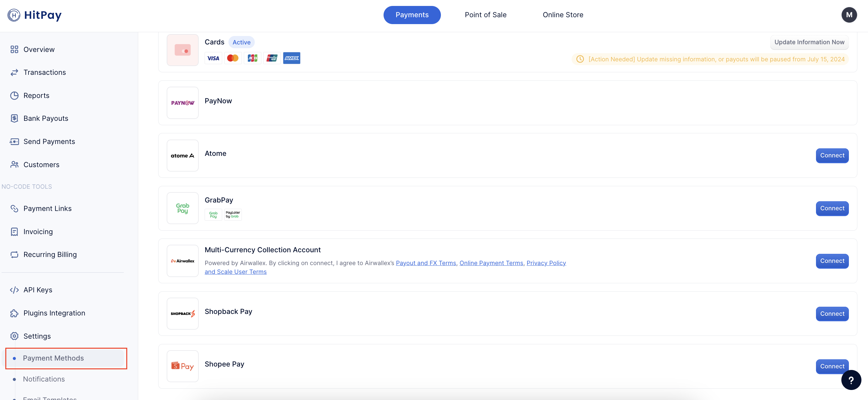The height and width of the screenshot is (400, 868).
Task: Click the Bank Payouts icon
Action: point(14,119)
